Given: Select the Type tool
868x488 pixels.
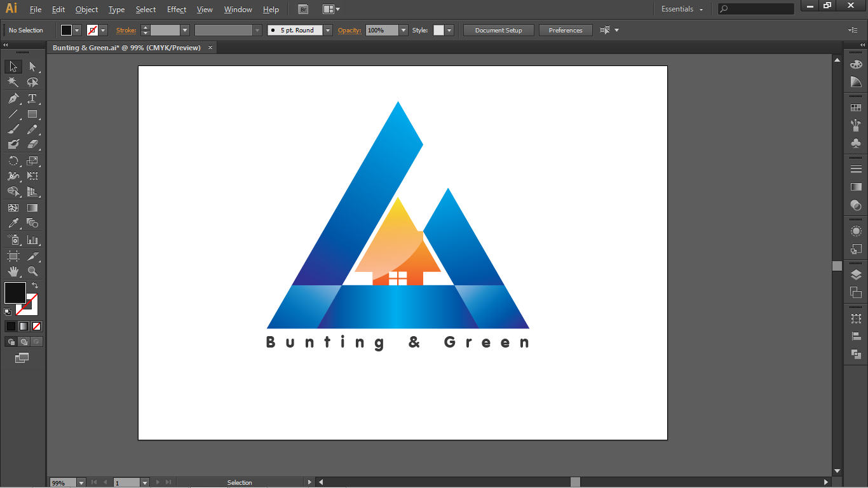Looking at the screenshot, I should (x=32, y=98).
